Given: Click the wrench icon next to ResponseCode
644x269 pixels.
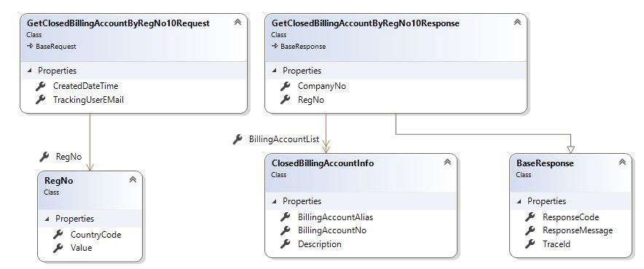Looking at the screenshot, I should (530, 217).
